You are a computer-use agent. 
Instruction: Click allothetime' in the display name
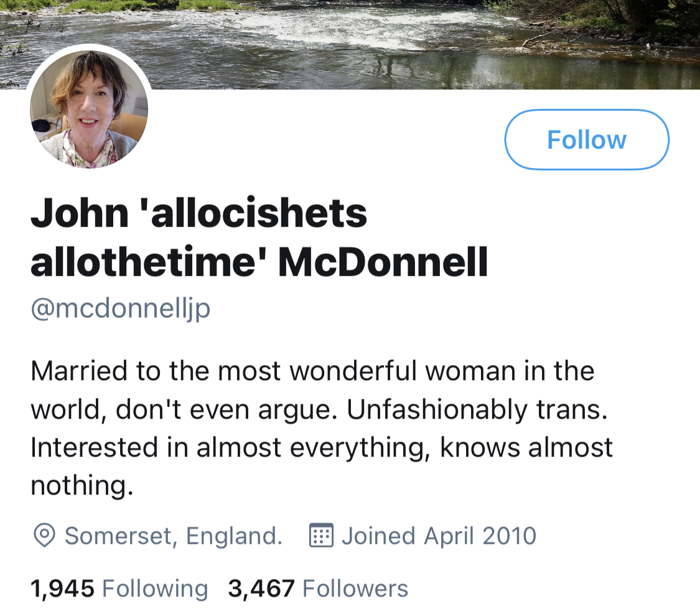click(149, 263)
